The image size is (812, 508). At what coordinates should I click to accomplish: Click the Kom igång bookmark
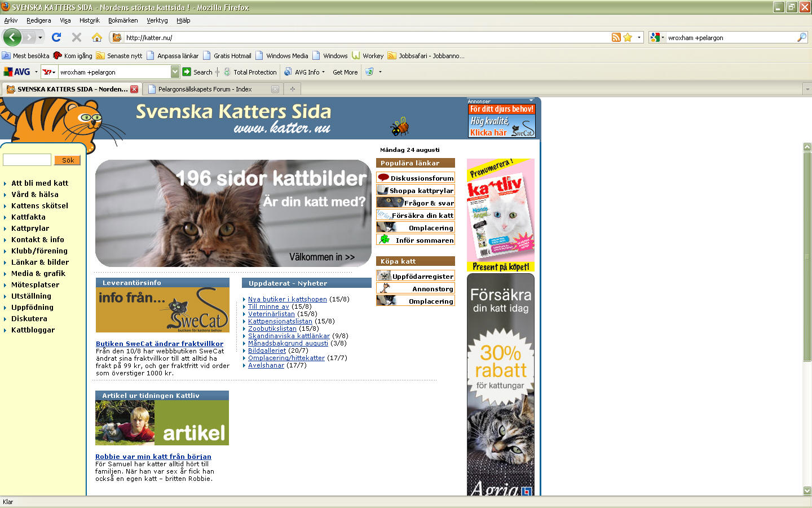(72, 56)
